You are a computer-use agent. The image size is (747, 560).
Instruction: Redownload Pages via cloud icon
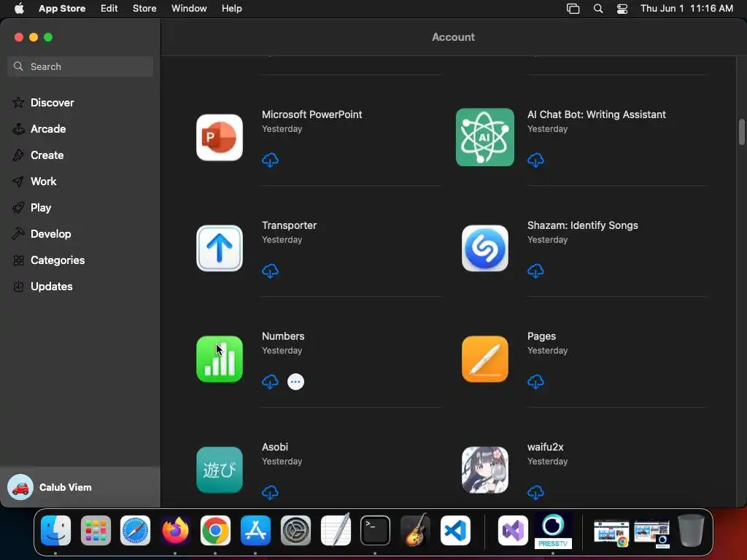coord(535,382)
